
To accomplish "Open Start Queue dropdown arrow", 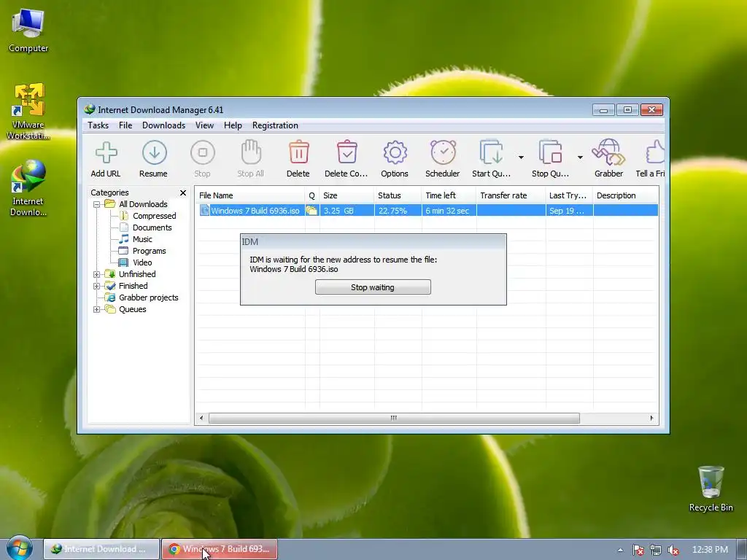I will click(x=521, y=157).
